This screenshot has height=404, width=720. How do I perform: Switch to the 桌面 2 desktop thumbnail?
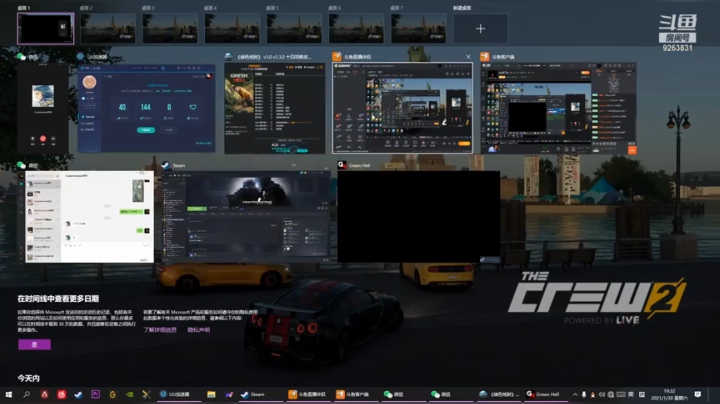point(108,28)
